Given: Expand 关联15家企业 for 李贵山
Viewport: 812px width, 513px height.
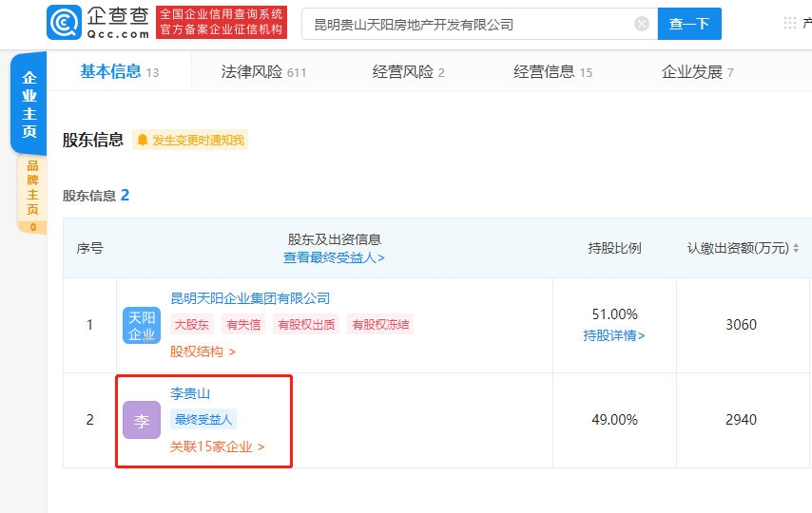Looking at the screenshot, I should click(x=217, y=446).
